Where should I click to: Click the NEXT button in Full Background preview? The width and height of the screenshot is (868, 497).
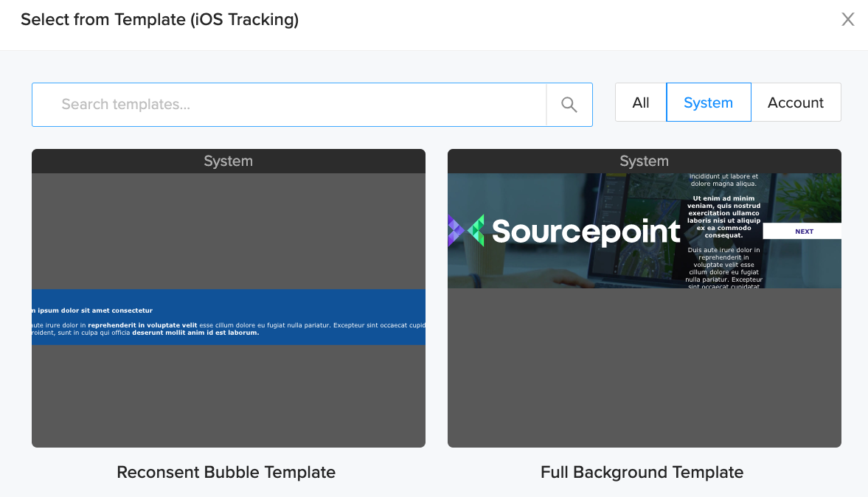[x=802, y=232]
